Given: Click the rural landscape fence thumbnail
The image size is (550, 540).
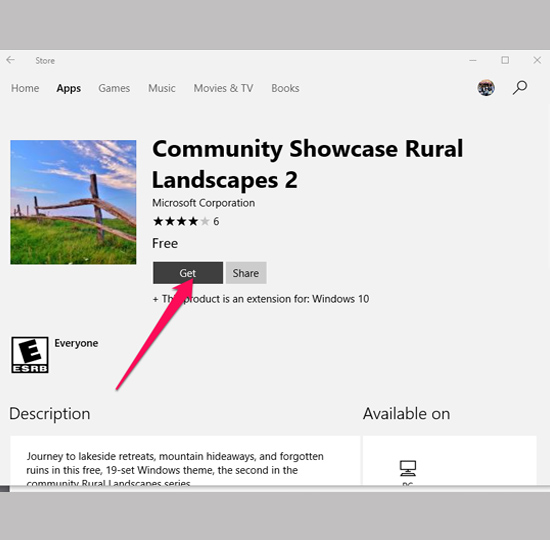Looking at the screenshot, I should 73,202.
